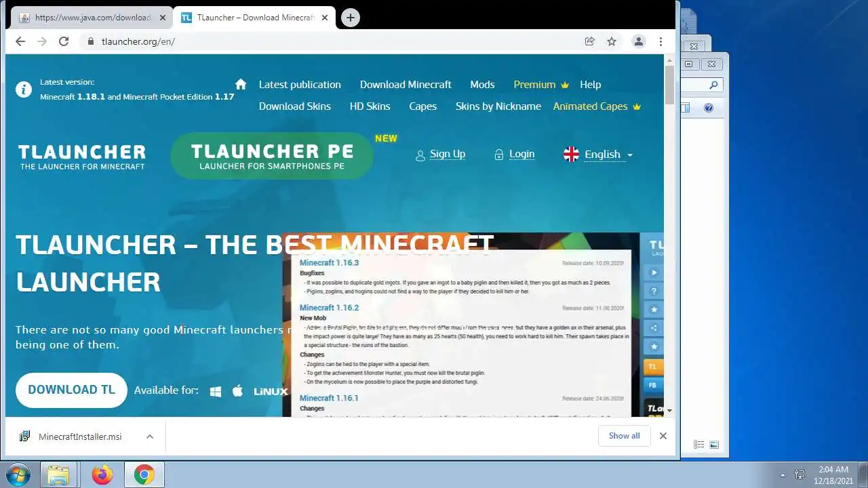This screenshot has width=868, height=488.
Task: Click the Sign Up link
Action: click(448, 155)
